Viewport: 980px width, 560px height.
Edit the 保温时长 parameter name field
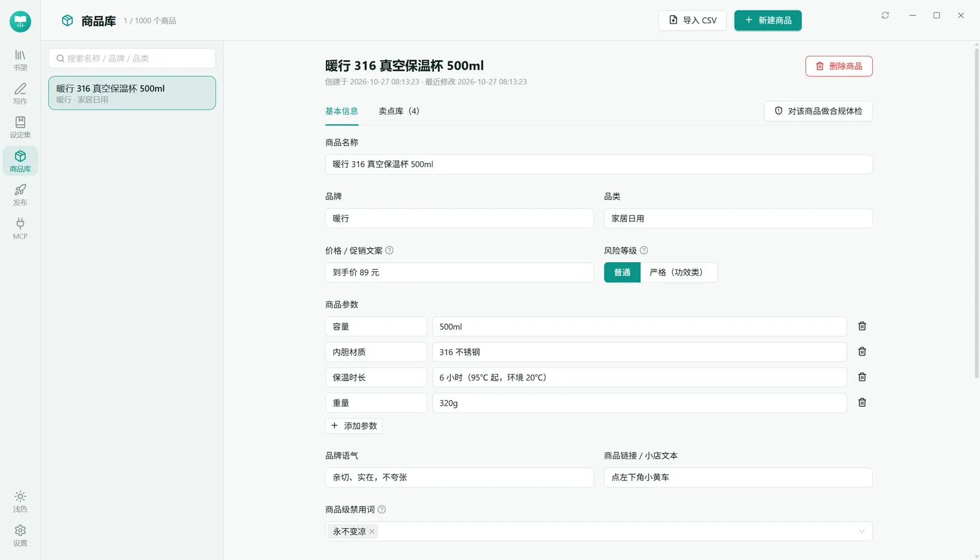[376, 377]
